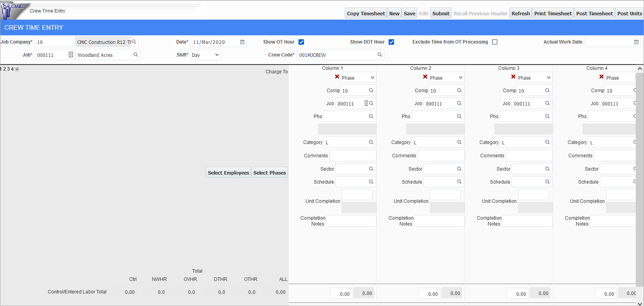Remove Column 2 with red X

(x=425, y=77)
